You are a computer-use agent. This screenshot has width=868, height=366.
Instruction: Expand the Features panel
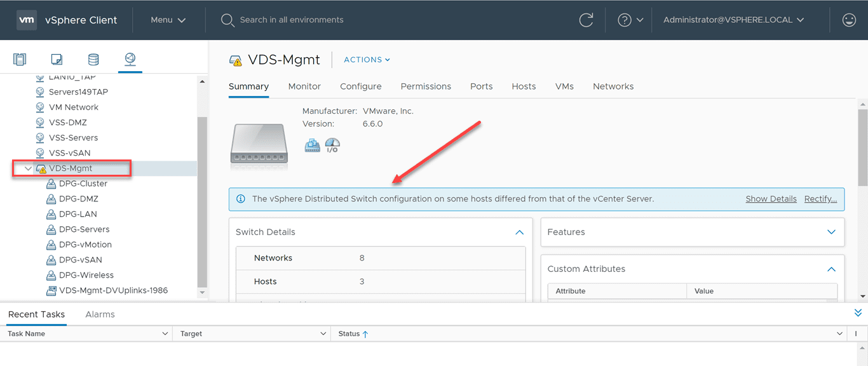click(x=831, y=232)
